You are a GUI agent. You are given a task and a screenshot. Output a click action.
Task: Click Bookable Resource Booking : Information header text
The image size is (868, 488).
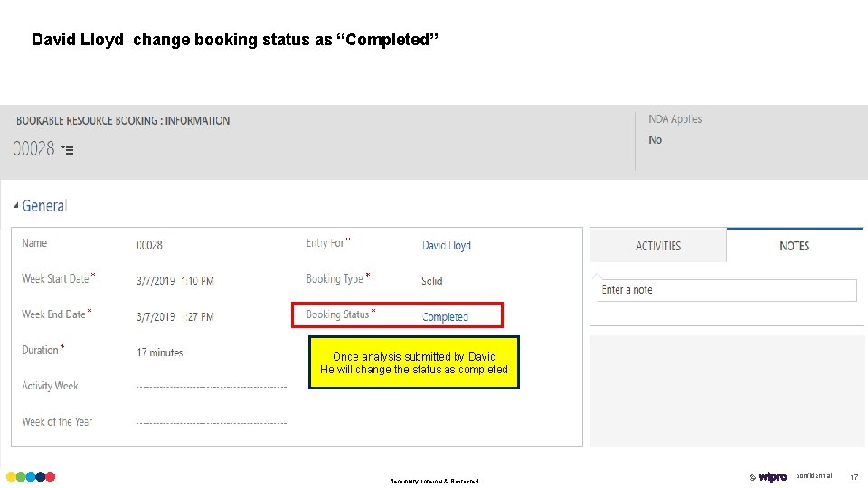[x=123, y=120]
